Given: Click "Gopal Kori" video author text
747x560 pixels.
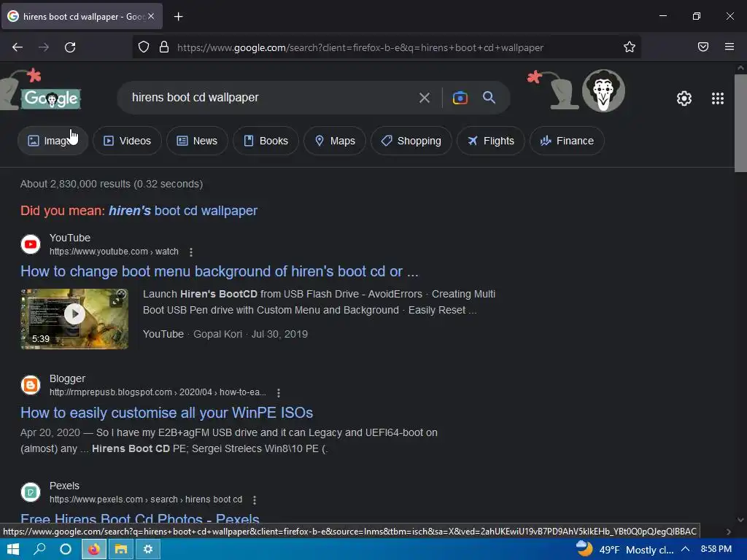Looking at the screenshot, I should (217, 334).
